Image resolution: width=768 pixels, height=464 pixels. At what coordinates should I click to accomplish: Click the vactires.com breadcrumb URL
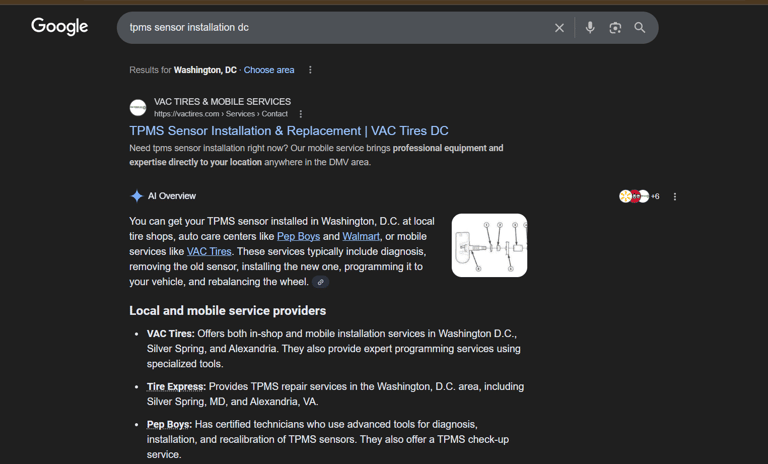(x=221, y=114)
